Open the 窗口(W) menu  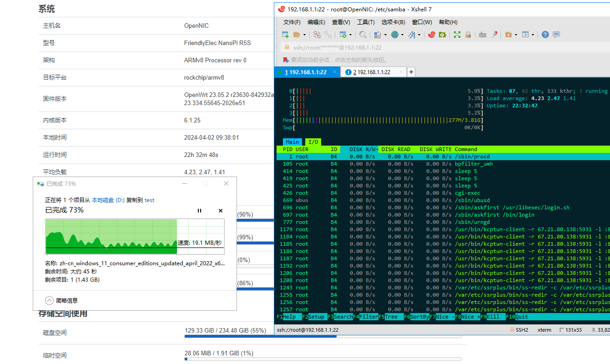tap(422, 22)
